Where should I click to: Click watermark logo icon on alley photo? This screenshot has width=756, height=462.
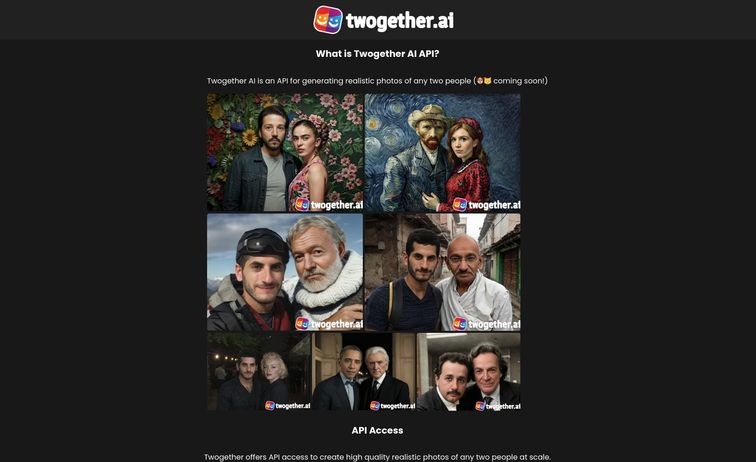click(460, 324)
